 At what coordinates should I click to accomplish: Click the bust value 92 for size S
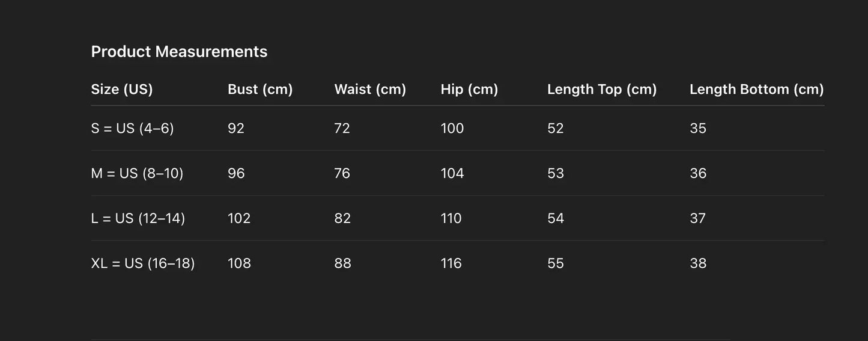coord(236,128)
